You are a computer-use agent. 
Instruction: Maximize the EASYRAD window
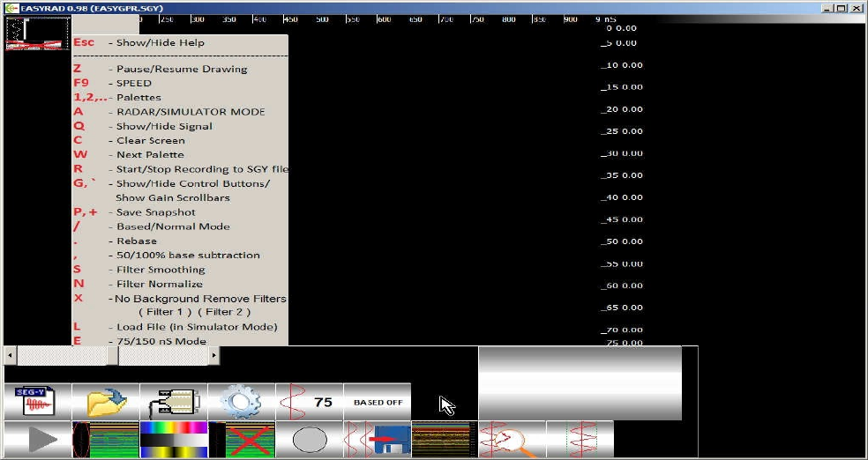(841, 8)
